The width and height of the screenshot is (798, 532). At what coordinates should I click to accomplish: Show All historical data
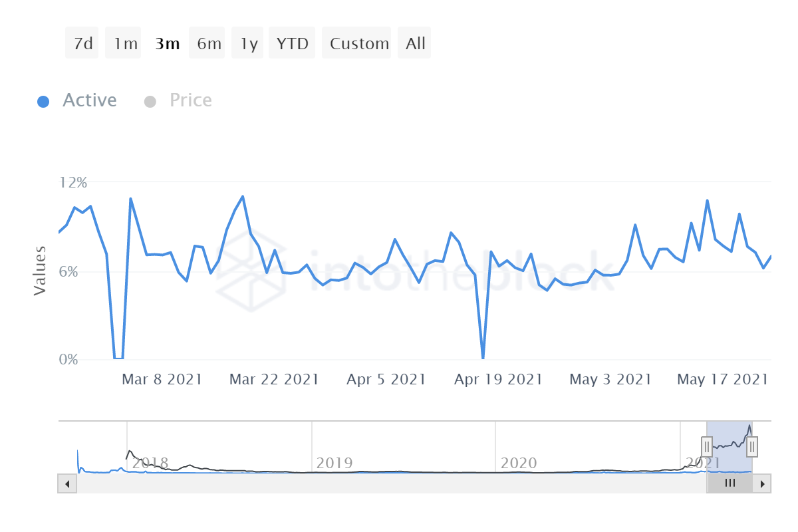coord(414,43)
